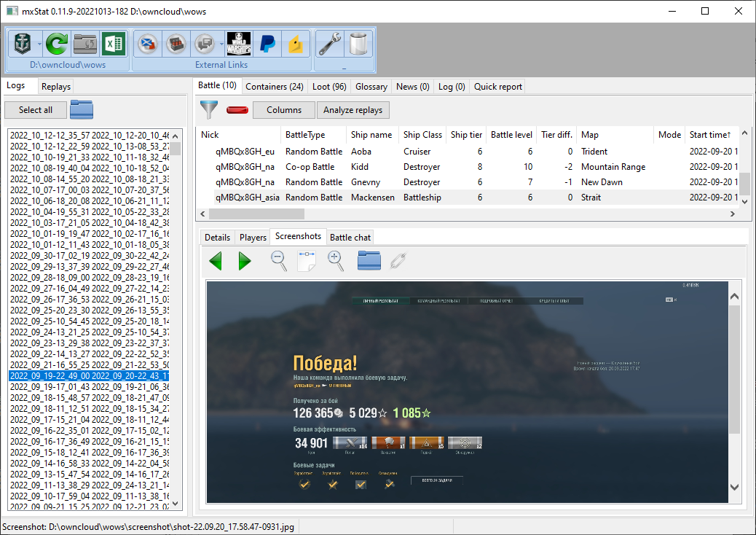Zoom in the screenshot with plus magnifier
The width and height of the screenshot is (756, 535).
(x=336, y=261)
